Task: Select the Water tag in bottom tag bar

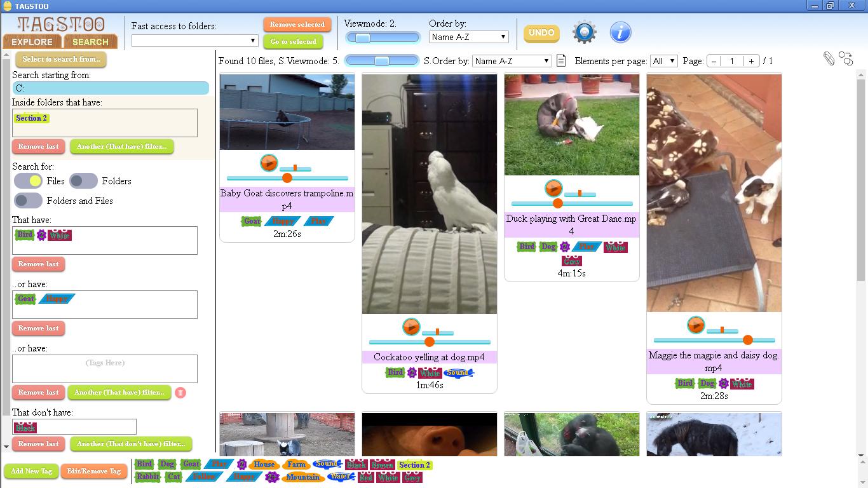Action: click(341, 477)
